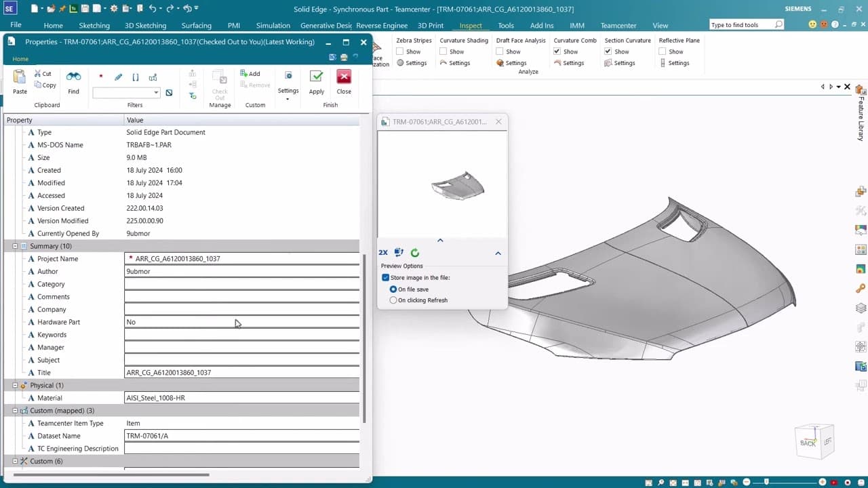Collapse the Custom (6) group
Screen dimensions: 868x488
pos(15,461)
